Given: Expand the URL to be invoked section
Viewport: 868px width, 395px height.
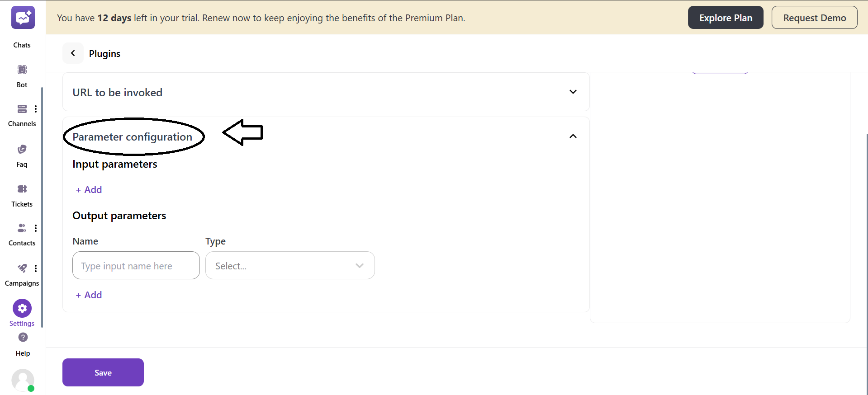Looking at the screenshot, I should (573, 92).
